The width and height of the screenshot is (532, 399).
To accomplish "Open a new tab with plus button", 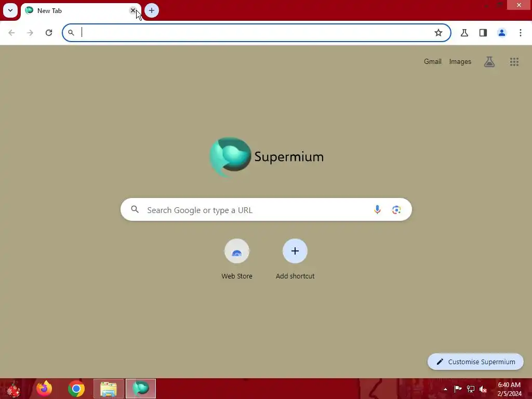I will (x=152, y=10).
